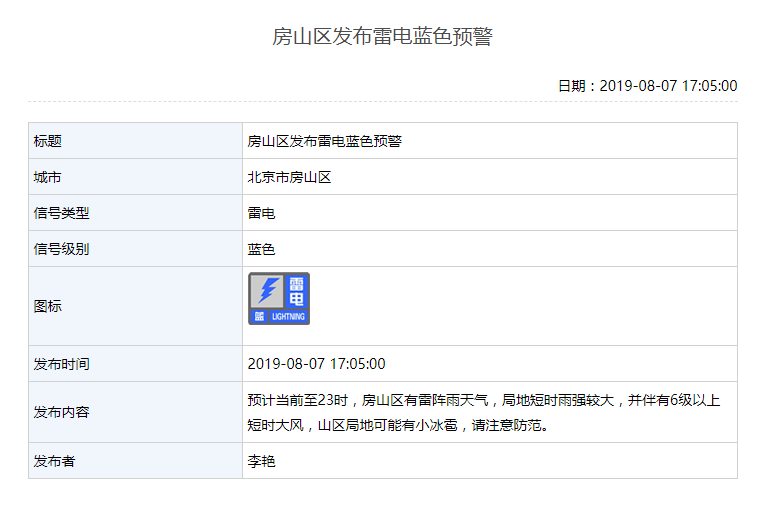Click the lightning blue warning icon

point(279,297)
